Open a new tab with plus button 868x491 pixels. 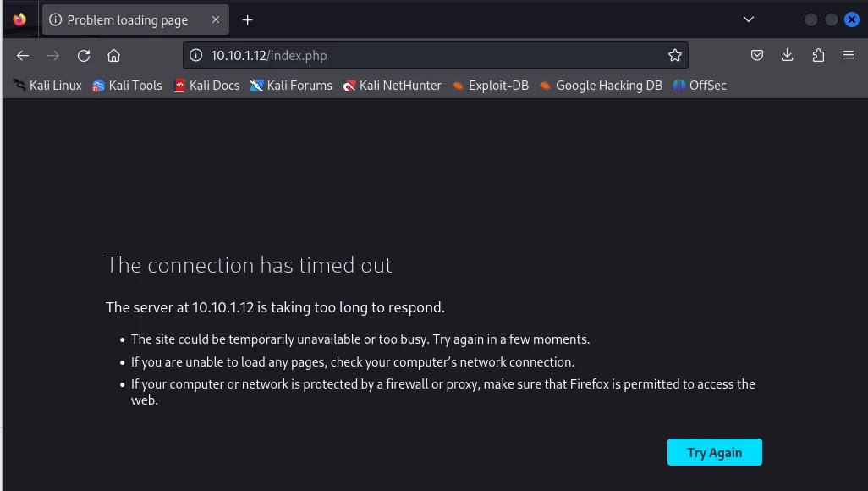pyautogui.click(x=247, y=19)
